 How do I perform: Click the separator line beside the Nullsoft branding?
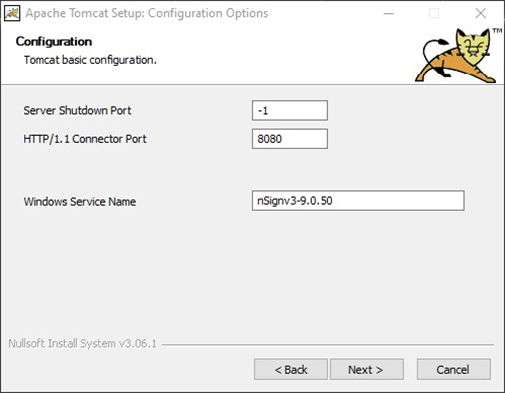[x=328, y=344]
